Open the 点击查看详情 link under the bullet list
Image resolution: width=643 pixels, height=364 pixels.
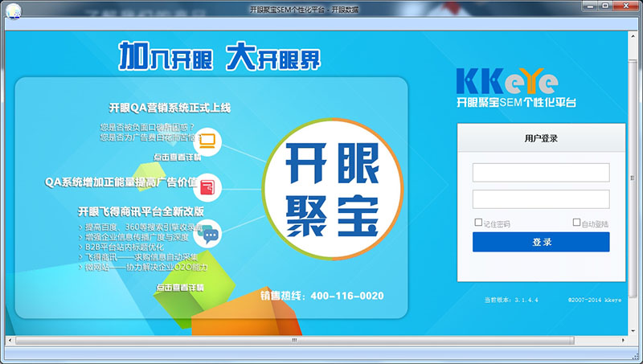pos(180,288)
